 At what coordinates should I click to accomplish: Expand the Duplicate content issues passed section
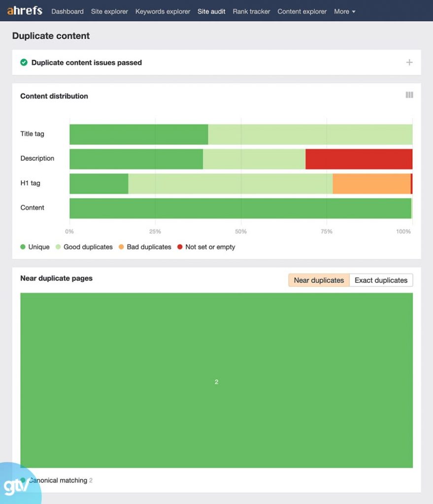[409, 63]
